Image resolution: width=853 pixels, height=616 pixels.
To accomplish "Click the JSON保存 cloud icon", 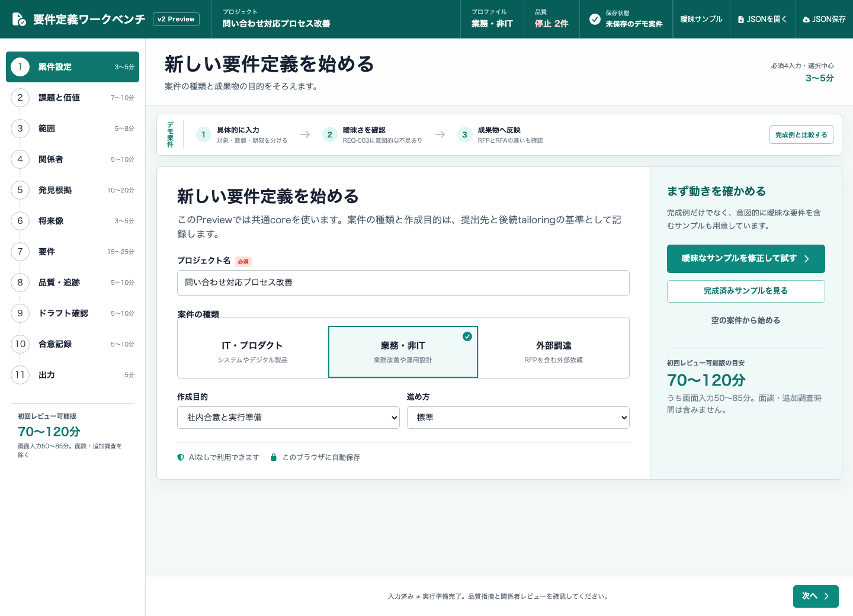I will [x=806, y=20].
